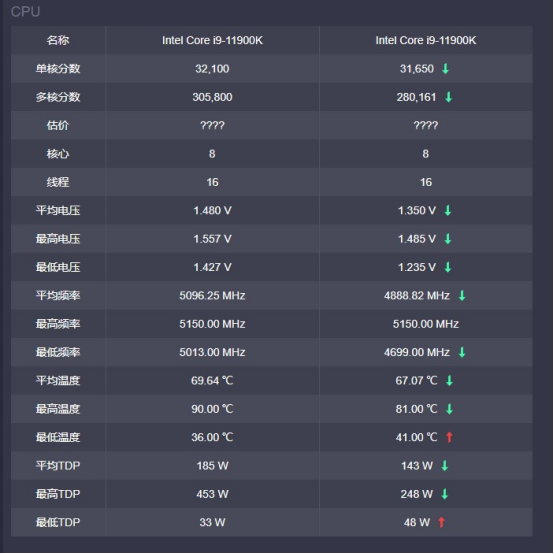Viewport: 554px width, 554px height.
Task: Click green down arrow next to 280,161
Action: 448,97
